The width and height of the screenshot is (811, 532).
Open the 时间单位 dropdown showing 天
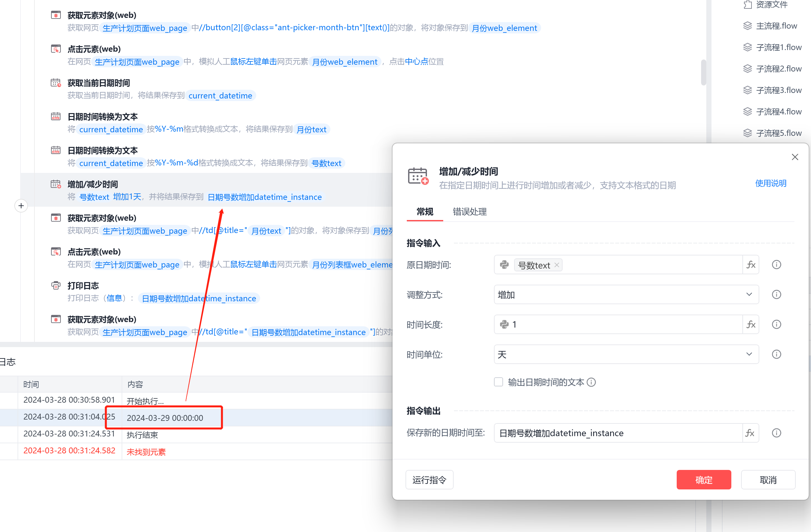pos(626,354)
